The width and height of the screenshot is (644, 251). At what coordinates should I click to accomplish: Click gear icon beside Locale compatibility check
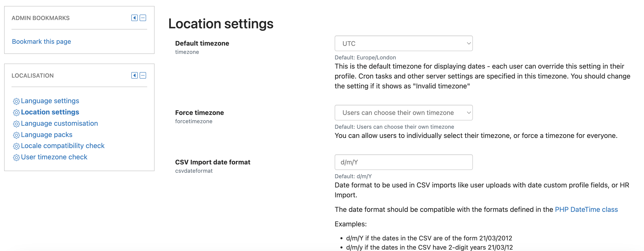point(16,146)
